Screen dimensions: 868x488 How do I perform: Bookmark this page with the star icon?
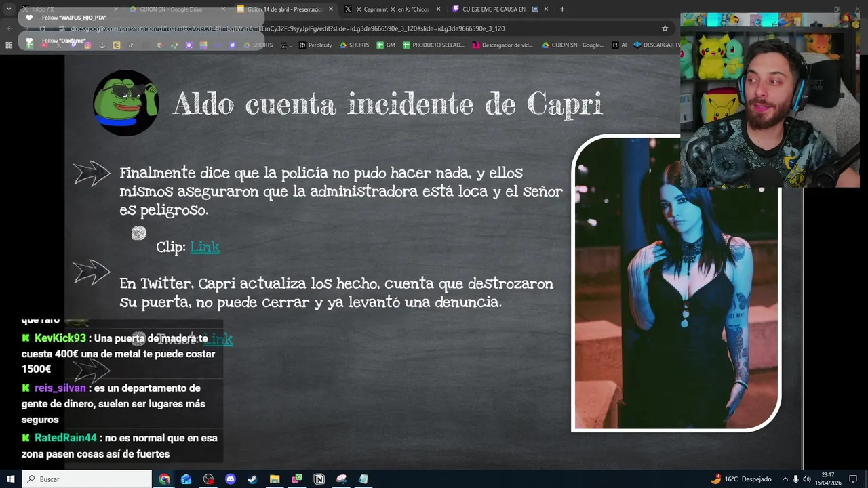pos(665,28)
